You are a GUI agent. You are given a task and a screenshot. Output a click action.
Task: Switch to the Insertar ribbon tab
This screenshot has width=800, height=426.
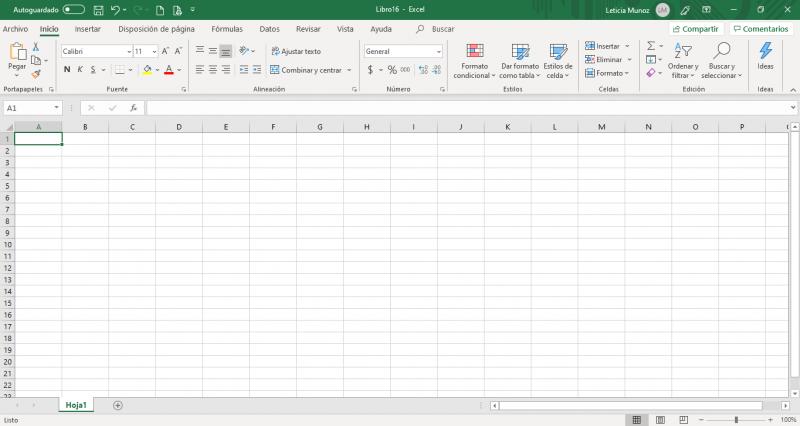tap(88, 29)
